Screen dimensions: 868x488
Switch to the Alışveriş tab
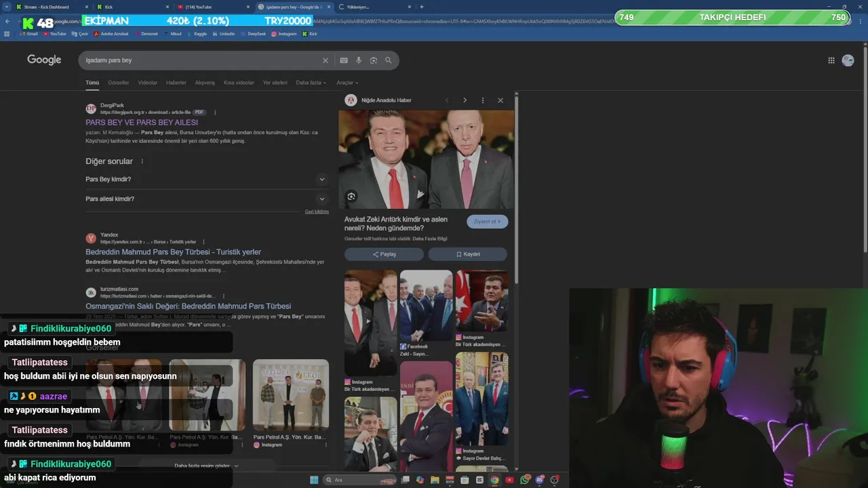[x=205, y=83]
